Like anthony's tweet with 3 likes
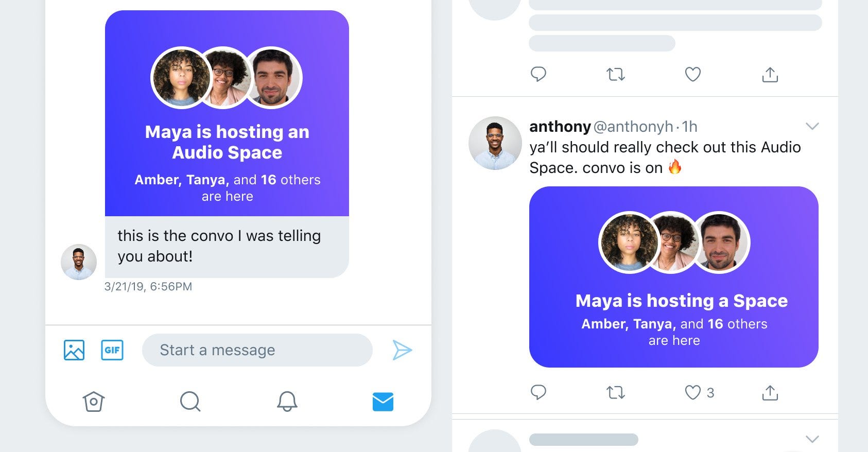868x452 pixels. 693,393
